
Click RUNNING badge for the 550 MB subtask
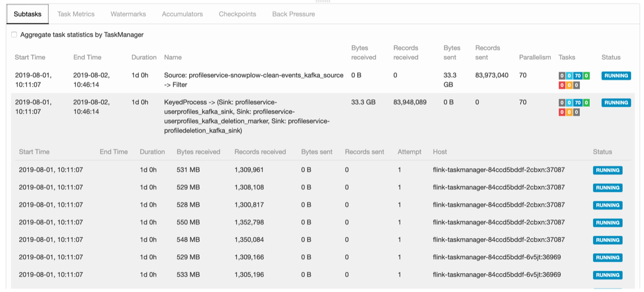coord(607,223)
